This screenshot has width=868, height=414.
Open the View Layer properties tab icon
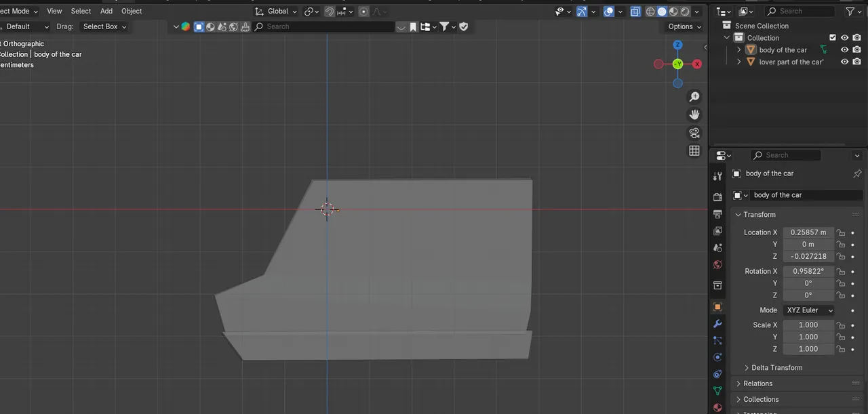pos(717,231)
